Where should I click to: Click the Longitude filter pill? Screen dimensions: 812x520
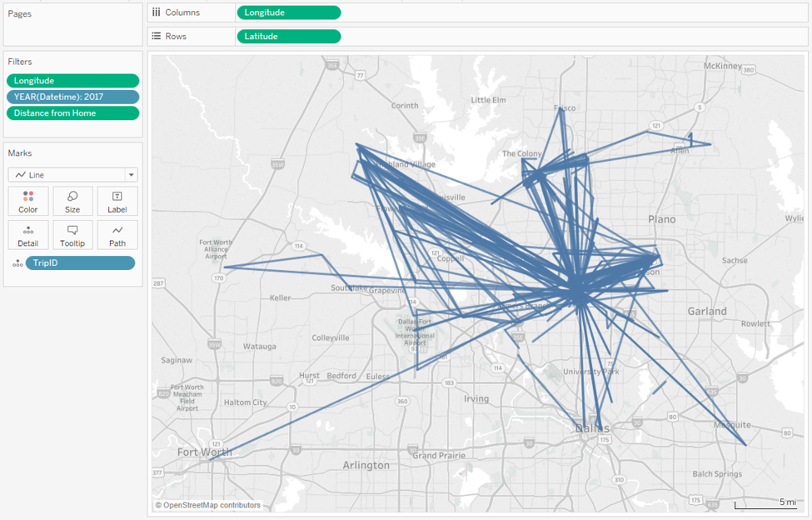click(x=72, y=80)
